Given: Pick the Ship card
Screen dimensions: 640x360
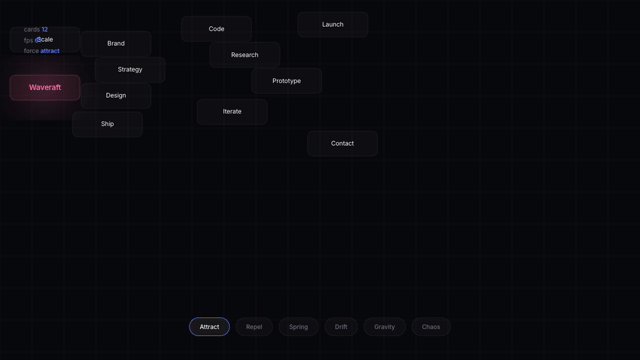Looking at the screenshot, I should click(x=107, y=124).
